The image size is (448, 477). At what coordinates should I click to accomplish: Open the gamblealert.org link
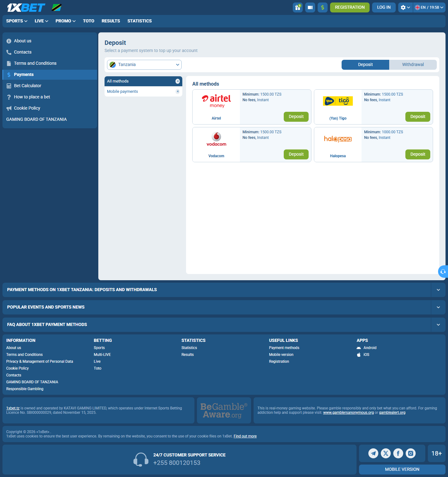click(392, 413)
